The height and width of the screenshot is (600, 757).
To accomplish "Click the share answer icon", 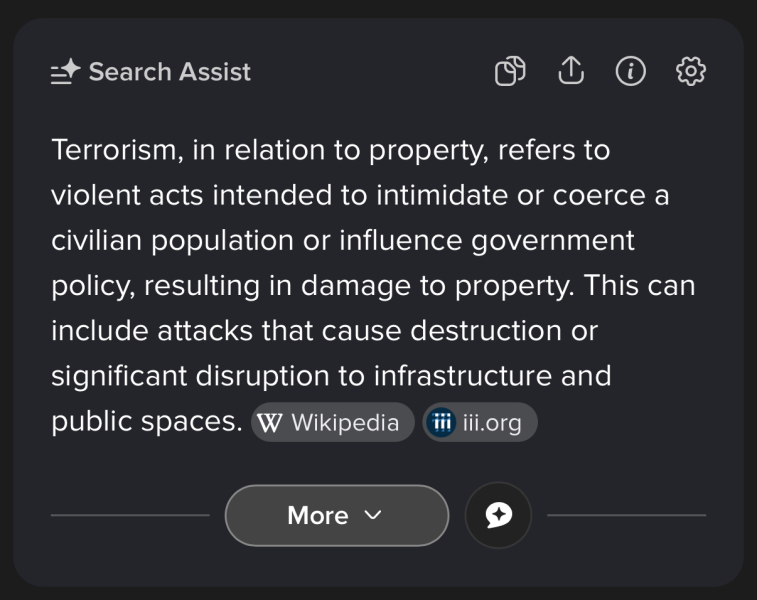I will pos(570,71).
